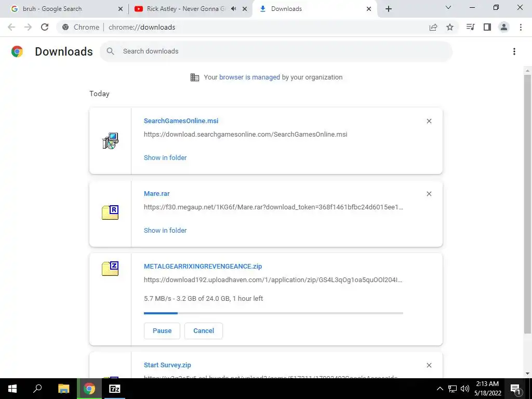532x399 pixels.
Task: Click the search magnifier icon in downloads
Action: click(110, 51)
